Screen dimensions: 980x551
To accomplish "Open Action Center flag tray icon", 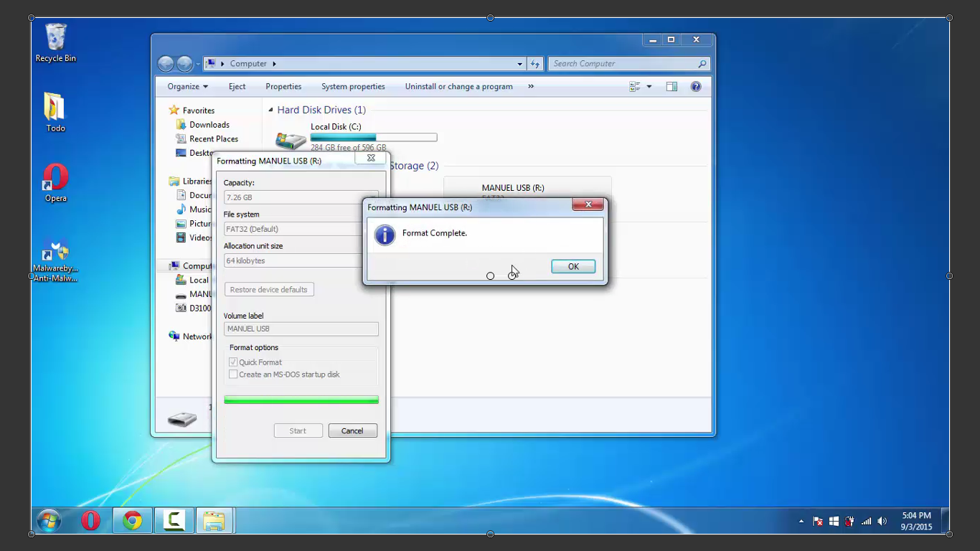I will [817, 522].
